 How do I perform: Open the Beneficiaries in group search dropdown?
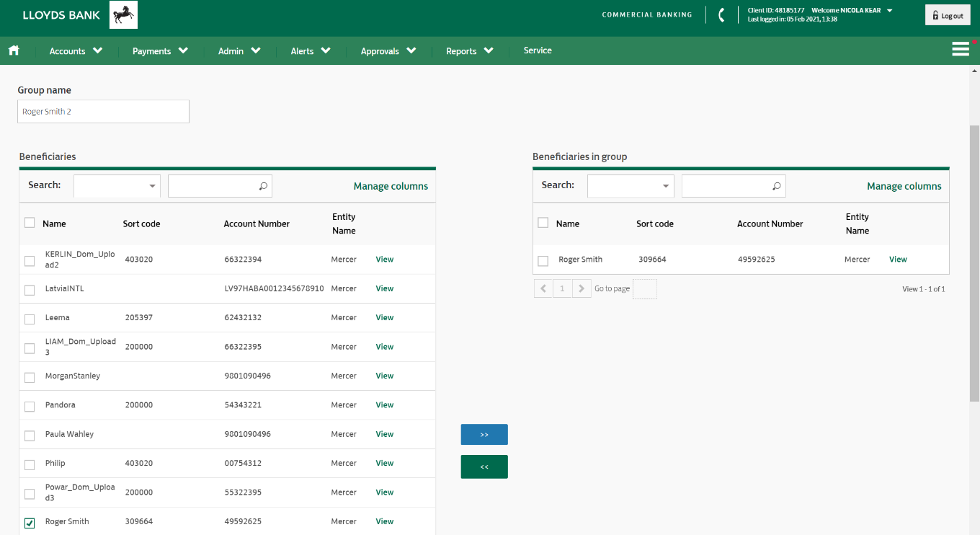(x=631, y=186)
